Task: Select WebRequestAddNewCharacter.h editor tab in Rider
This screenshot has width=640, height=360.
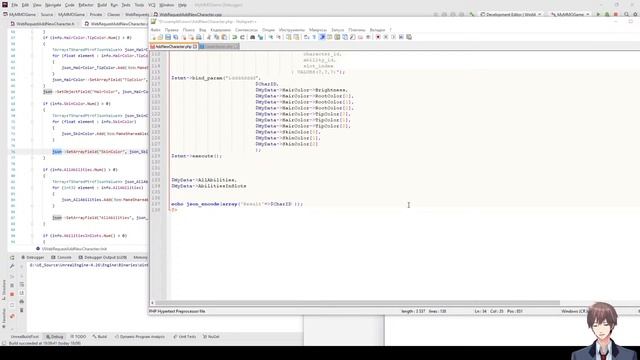Action: [x=42, y=24]
